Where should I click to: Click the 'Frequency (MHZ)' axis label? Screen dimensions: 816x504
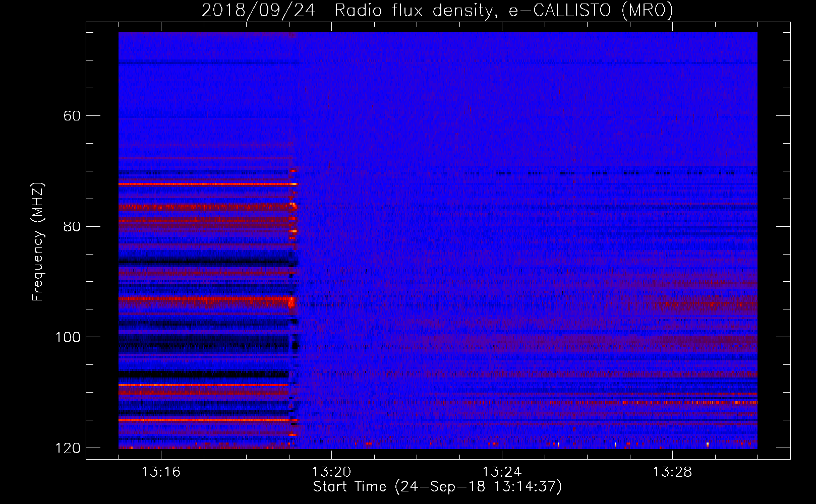tap(38, 241)
